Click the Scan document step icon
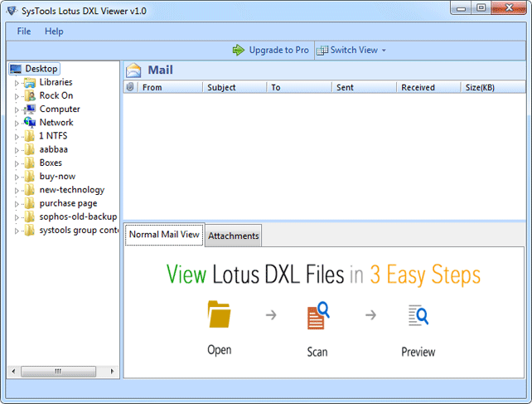The height and width of the screenshot is (404, 532). pos(318,316)
